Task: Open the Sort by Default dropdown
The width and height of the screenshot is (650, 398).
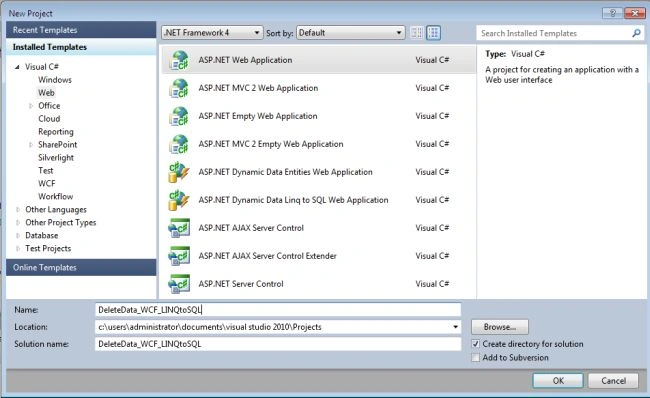Action: [x=350, y=33]
